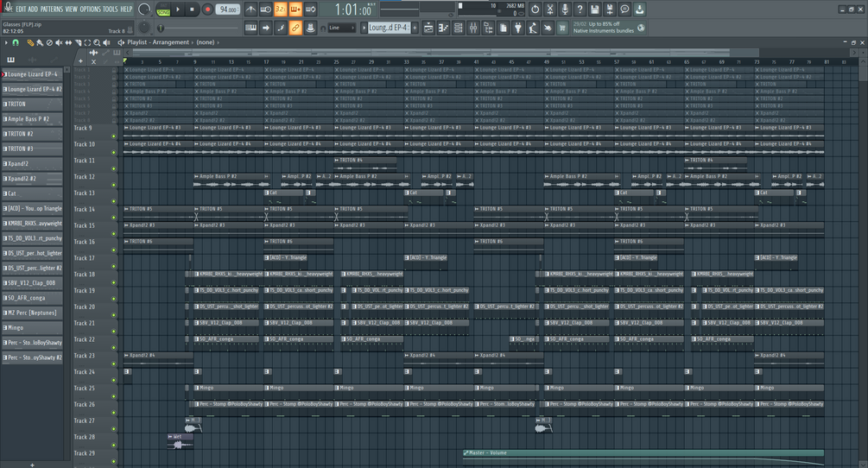Toggle blend recording overdub button

pyautogui.click(x=295, y=9)
